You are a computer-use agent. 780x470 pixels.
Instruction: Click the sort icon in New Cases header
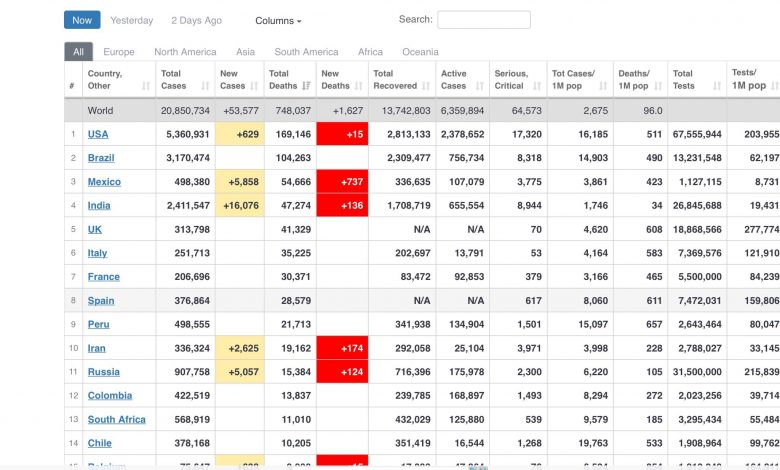256,86
